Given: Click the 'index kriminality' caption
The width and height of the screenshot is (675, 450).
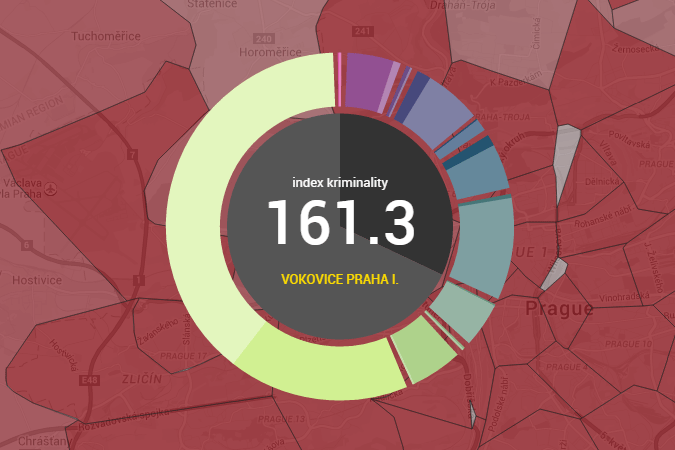Looking at the screenshot, I should coord(340,183).
